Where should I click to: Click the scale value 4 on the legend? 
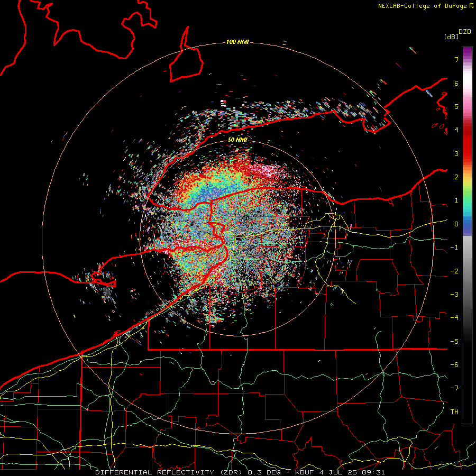[456, 130]
